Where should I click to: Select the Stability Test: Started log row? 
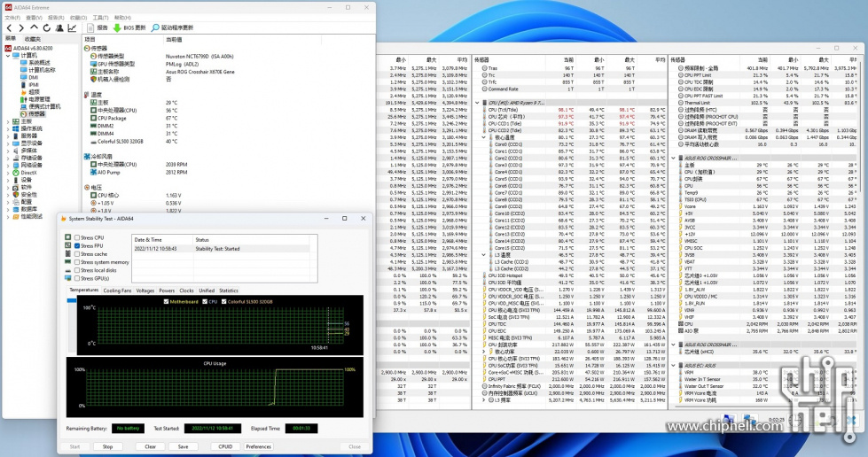click(224, 249)
